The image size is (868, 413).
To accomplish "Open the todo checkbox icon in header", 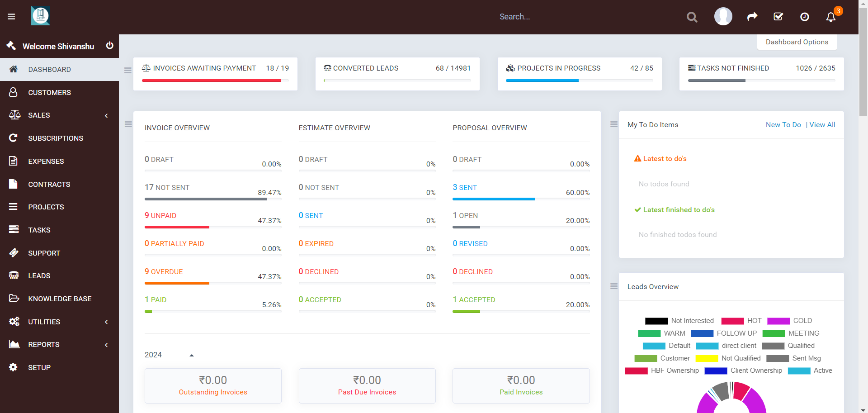I will click(x=778, y=17).
